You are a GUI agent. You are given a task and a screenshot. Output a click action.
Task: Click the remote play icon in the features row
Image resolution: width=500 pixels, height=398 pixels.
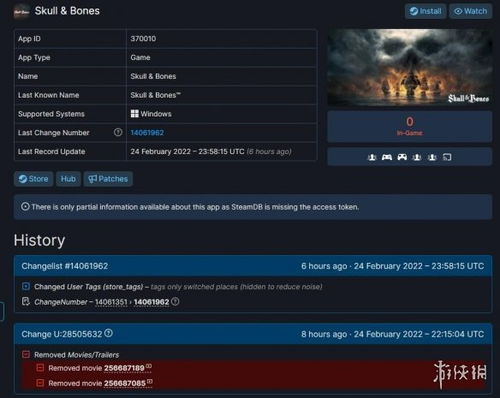click(447, 157)
